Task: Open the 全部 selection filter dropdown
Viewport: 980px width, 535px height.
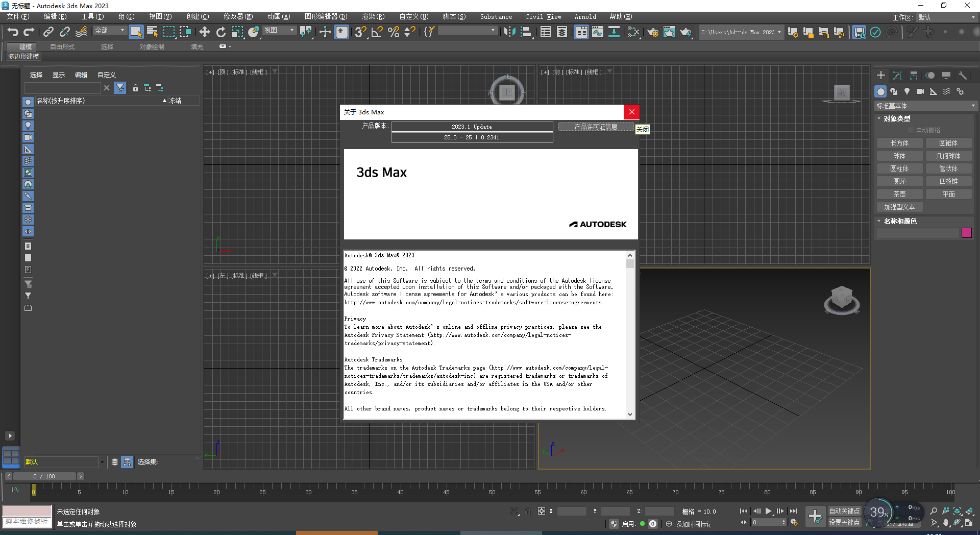Action: click(x=121, y=31)
